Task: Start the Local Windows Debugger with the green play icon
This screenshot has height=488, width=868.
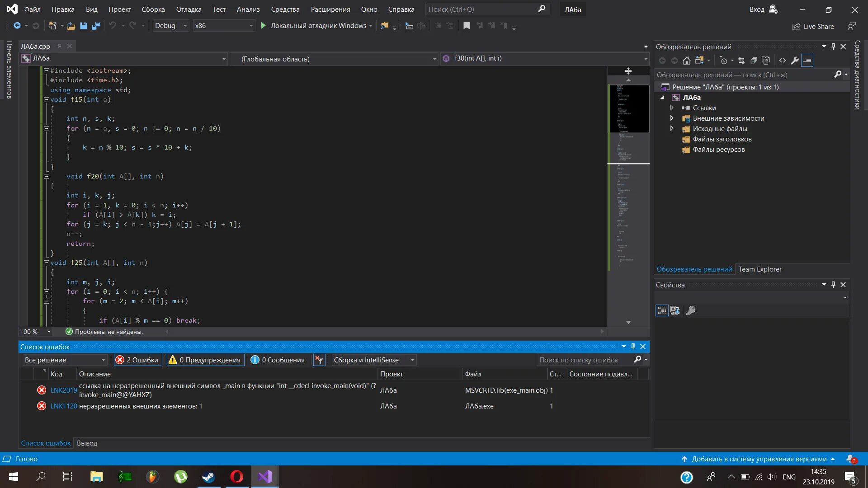Action: [x=263, y=26]
